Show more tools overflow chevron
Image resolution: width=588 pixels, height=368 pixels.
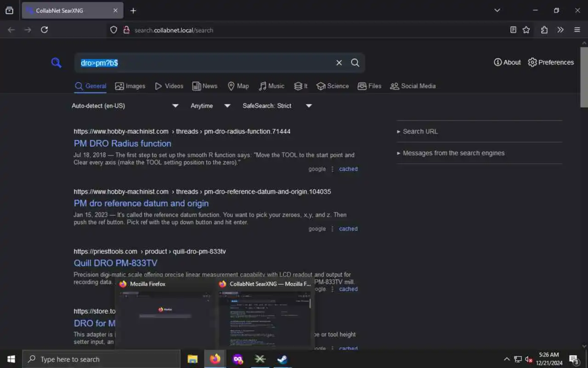[560, 30]
